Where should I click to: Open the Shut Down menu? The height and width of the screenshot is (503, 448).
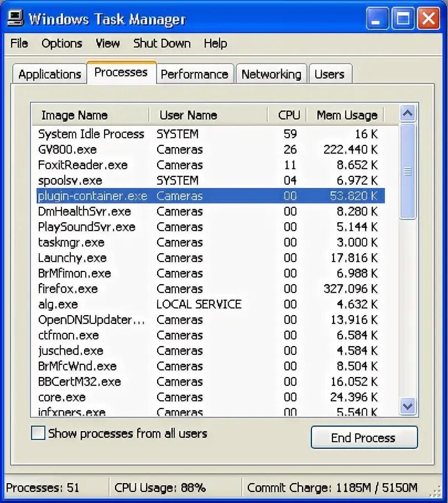(162, 43)
